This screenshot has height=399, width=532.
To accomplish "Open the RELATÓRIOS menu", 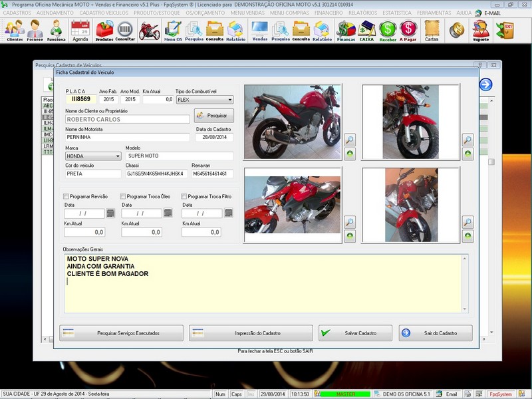I will tap(362, 13).
